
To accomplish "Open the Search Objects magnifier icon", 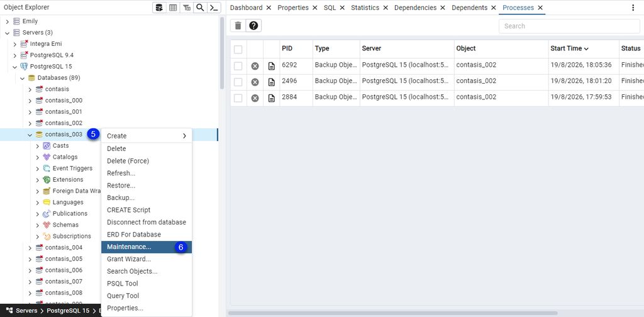I will click(x=200, y=8).
